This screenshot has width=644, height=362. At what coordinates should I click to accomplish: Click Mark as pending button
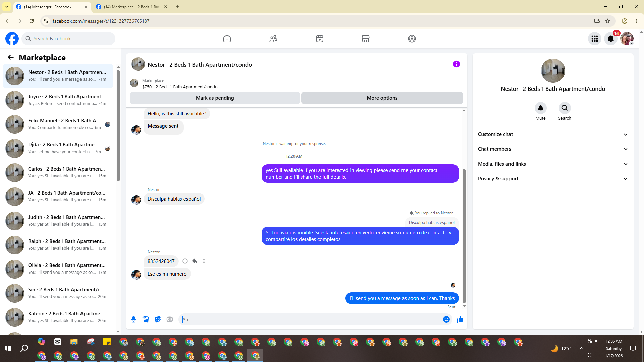coord(215,98)
